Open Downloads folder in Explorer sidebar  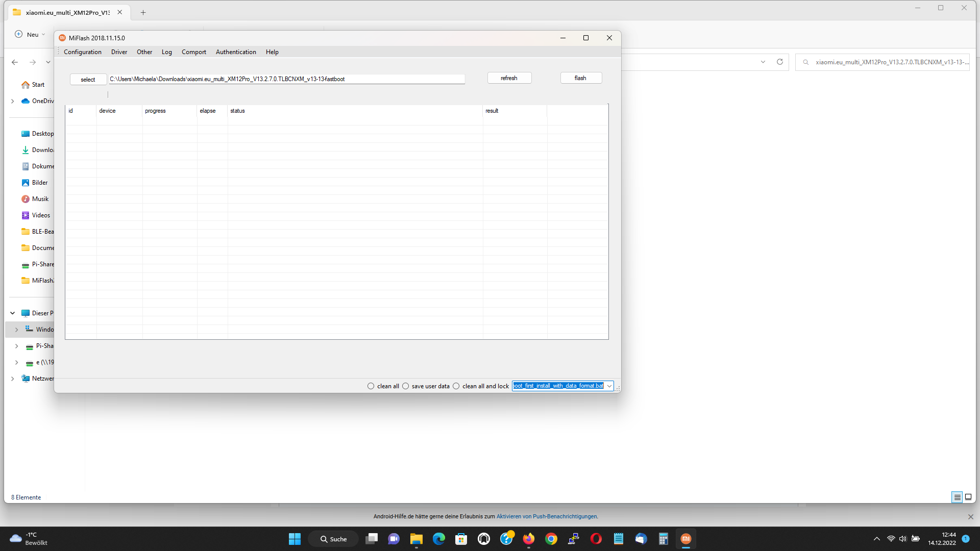(37, 150)
